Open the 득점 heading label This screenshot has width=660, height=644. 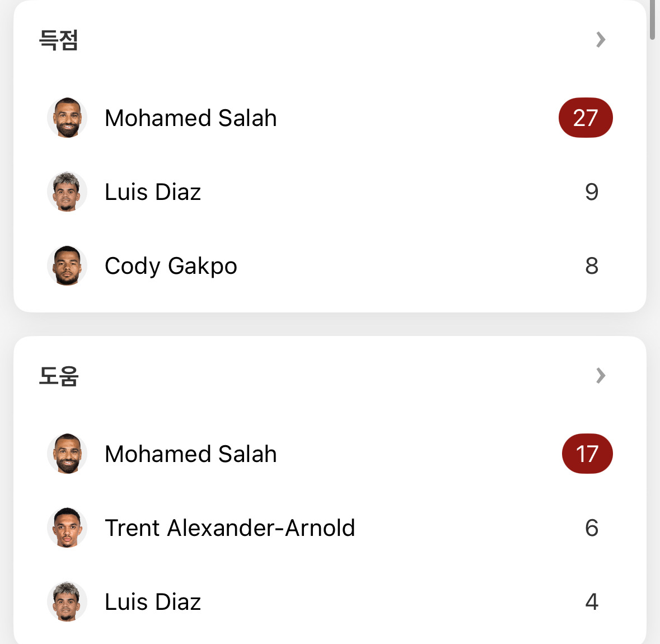pos(59,40)
